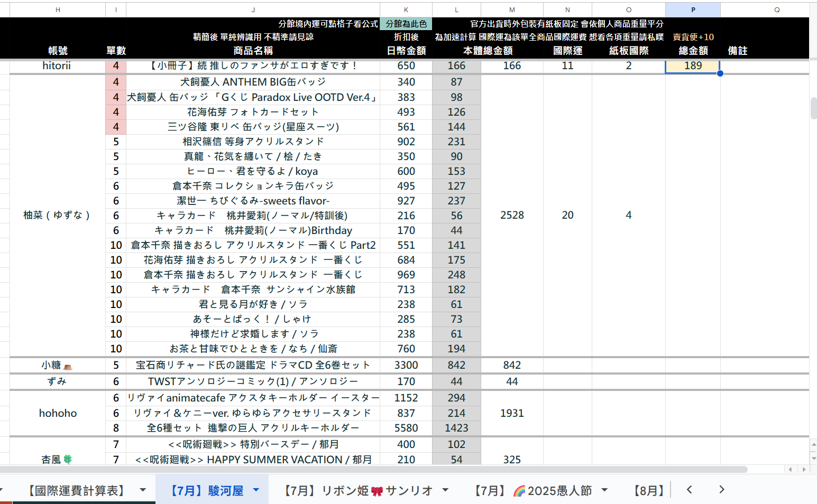Switch to the 【8月】 sheet tab

point(649,490)
